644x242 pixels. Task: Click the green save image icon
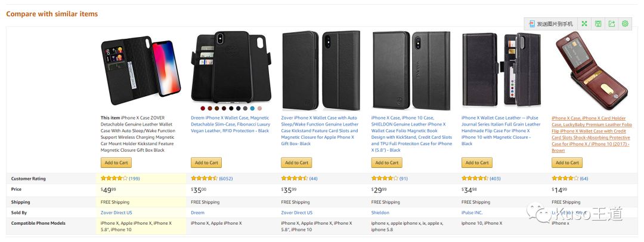598,24
